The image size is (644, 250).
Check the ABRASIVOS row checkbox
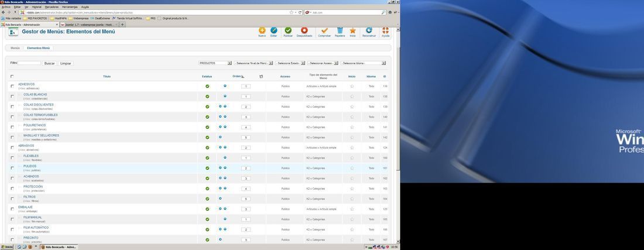click(x=12, y=148)
